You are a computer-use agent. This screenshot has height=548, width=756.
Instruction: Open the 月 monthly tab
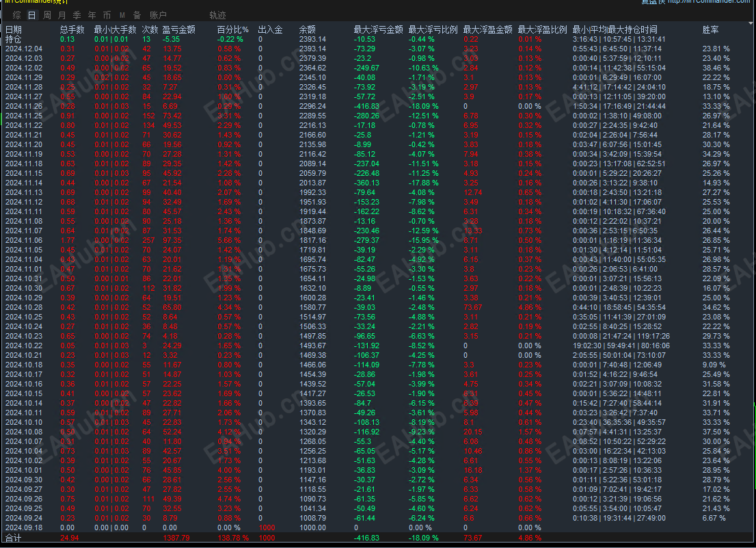coord(62,16)
